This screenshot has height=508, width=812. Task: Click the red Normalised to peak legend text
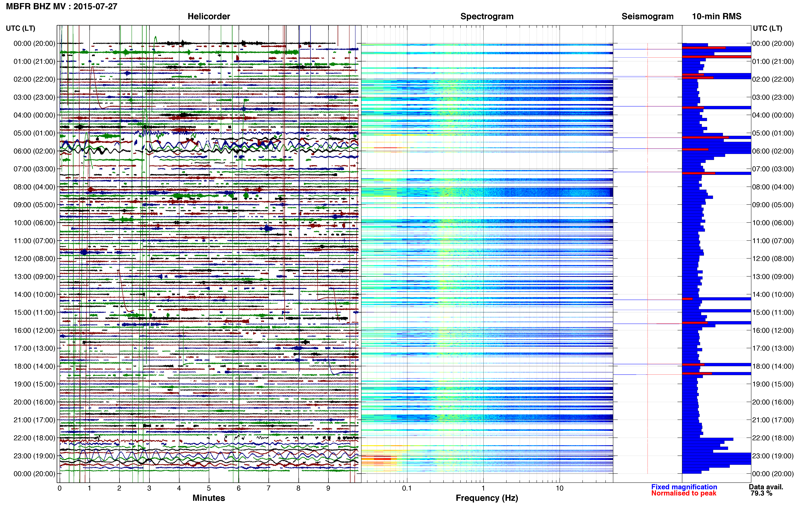pyautogui.click(x=684, y=493)
